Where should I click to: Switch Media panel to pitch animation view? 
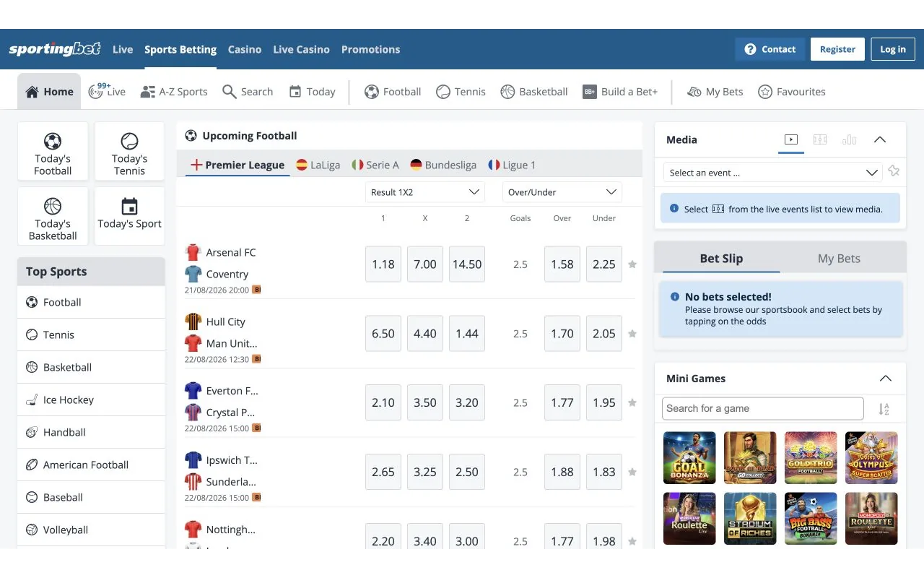tap(820, 139)
